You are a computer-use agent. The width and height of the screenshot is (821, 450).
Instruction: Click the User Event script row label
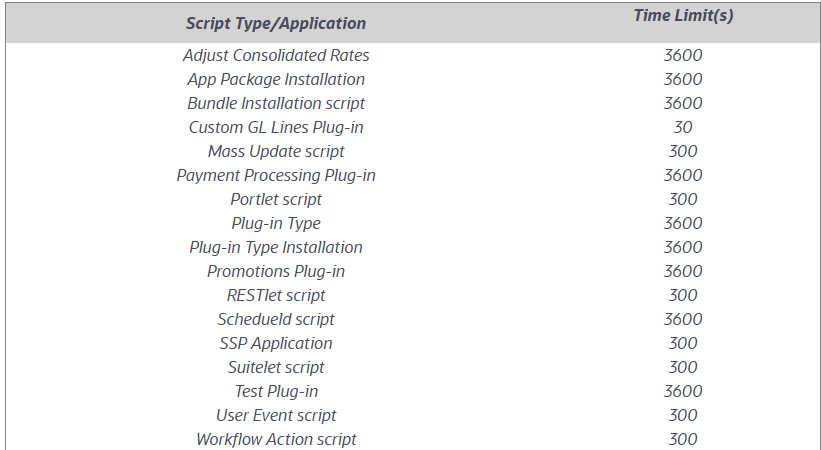point(276,416)
